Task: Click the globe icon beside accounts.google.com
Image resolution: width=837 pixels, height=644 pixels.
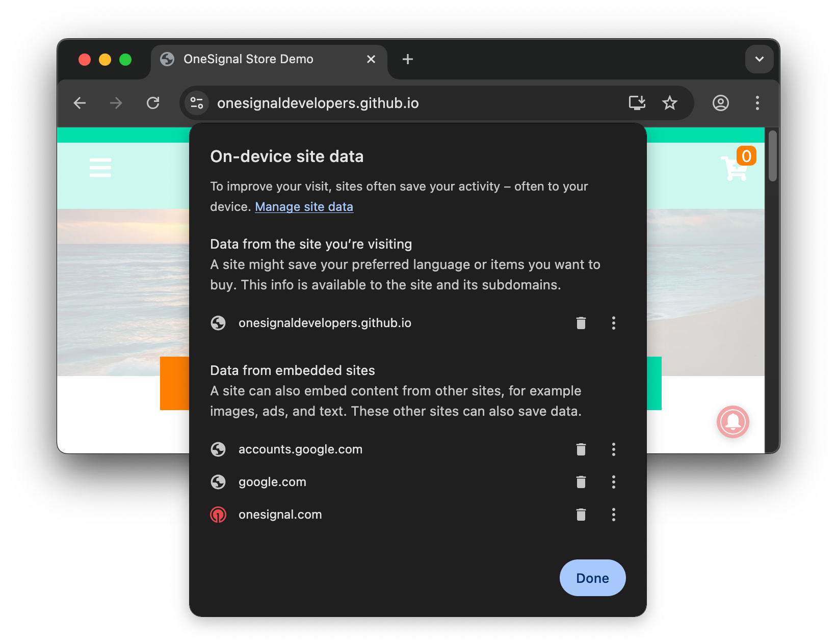Action: (218, 449)
